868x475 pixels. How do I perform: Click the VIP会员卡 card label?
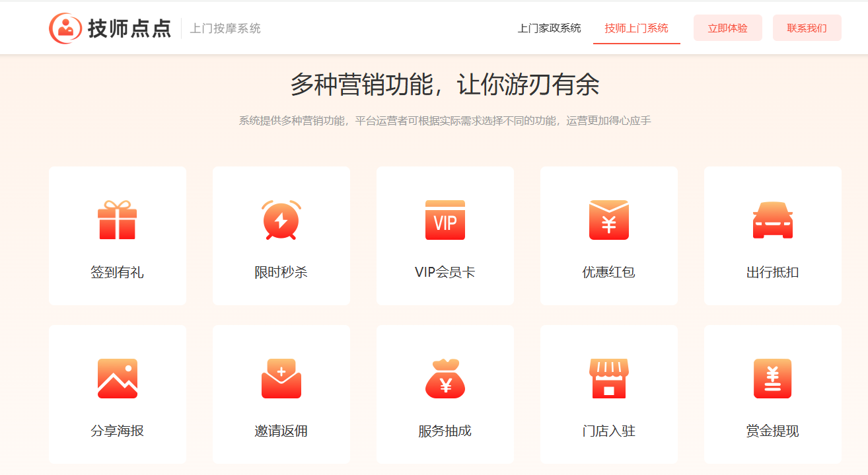point(445,272)
